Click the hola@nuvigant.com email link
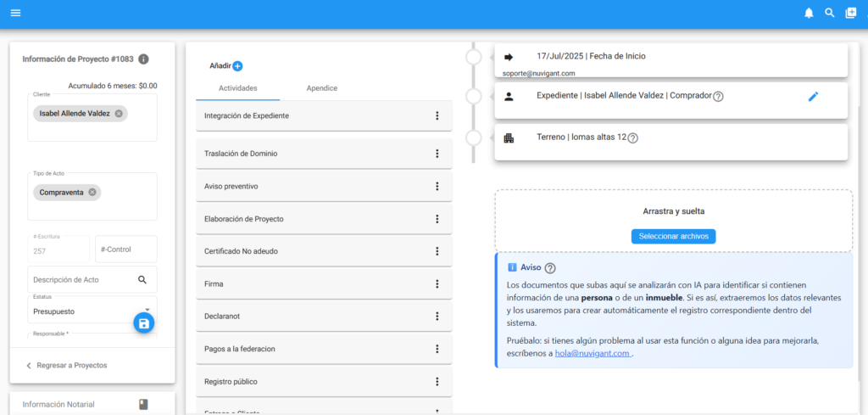 click(592, 353)
